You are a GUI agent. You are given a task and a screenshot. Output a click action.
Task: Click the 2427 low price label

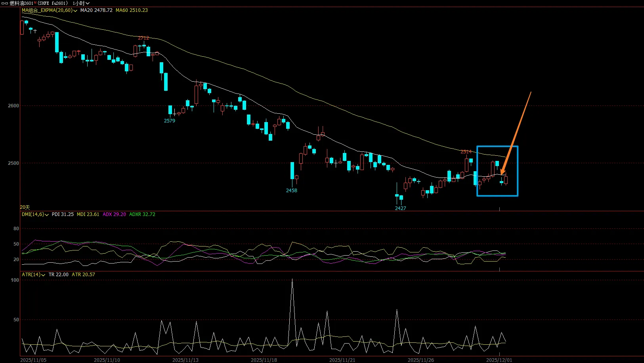pos(400,208)
